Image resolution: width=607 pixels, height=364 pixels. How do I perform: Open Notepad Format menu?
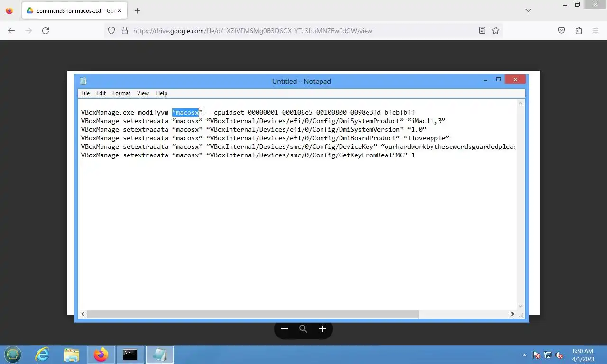coord(121,93)
